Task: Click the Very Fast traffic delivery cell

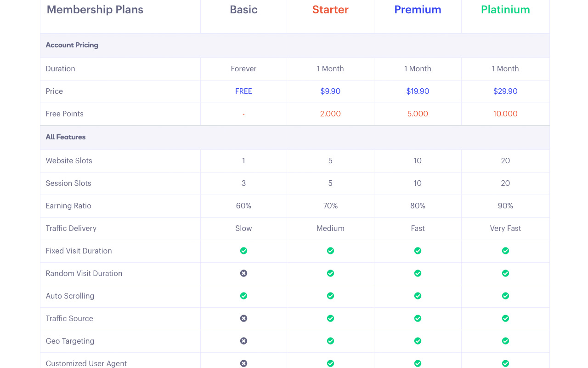Action: click(x=505, y=228)
